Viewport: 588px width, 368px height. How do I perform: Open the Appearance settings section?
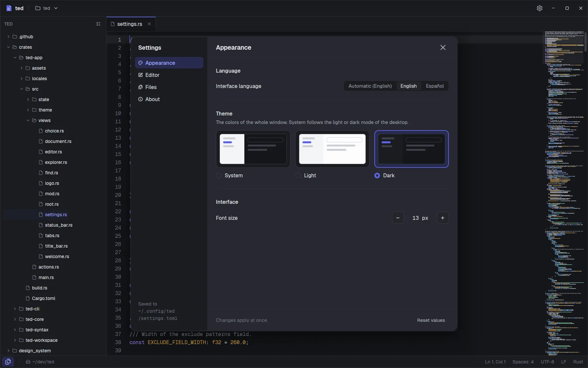click(169, 63)
